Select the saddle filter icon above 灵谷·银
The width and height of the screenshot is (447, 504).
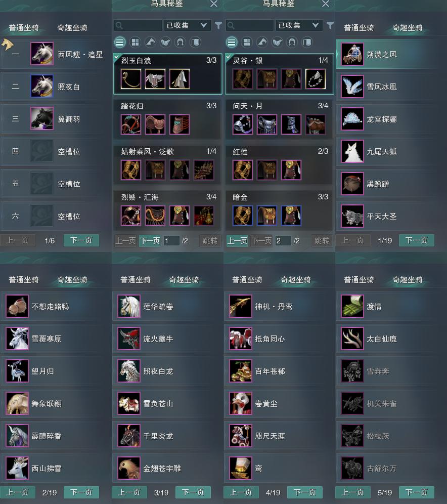coord(277,42)
